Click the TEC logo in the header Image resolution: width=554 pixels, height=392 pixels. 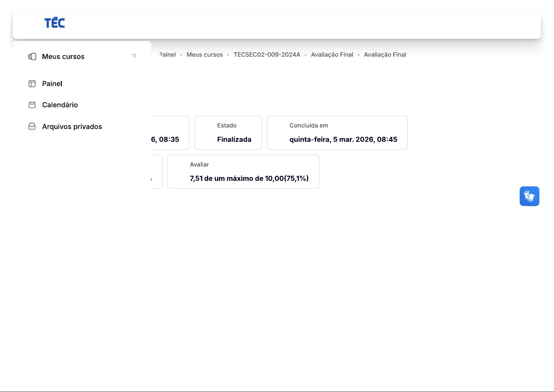coord(55,23)
